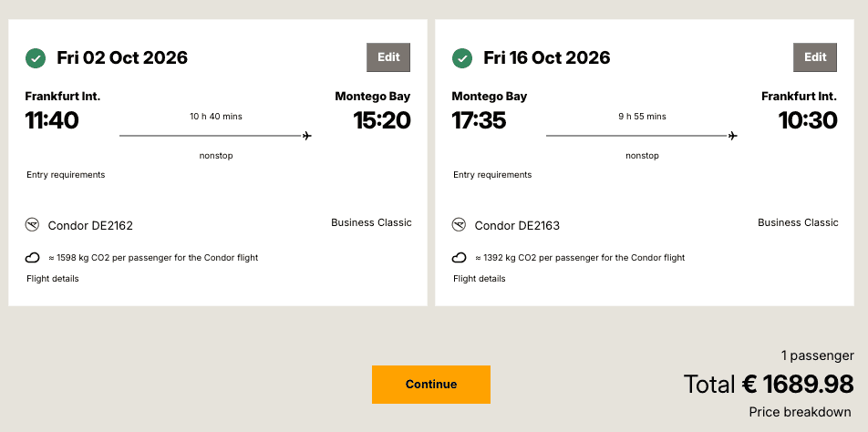
Task: Expand Flight details for Condor DE2163
Action: 480,279
